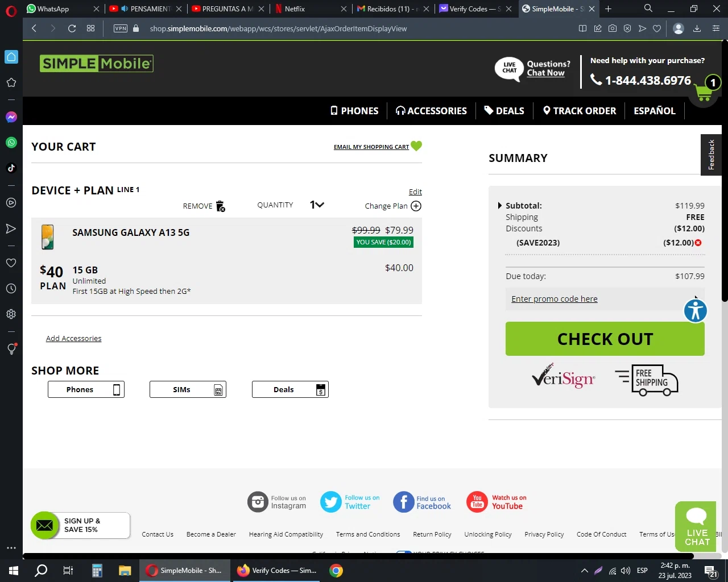
Task: Click the Change Plan plus icon
Action: tap(416, 206)
